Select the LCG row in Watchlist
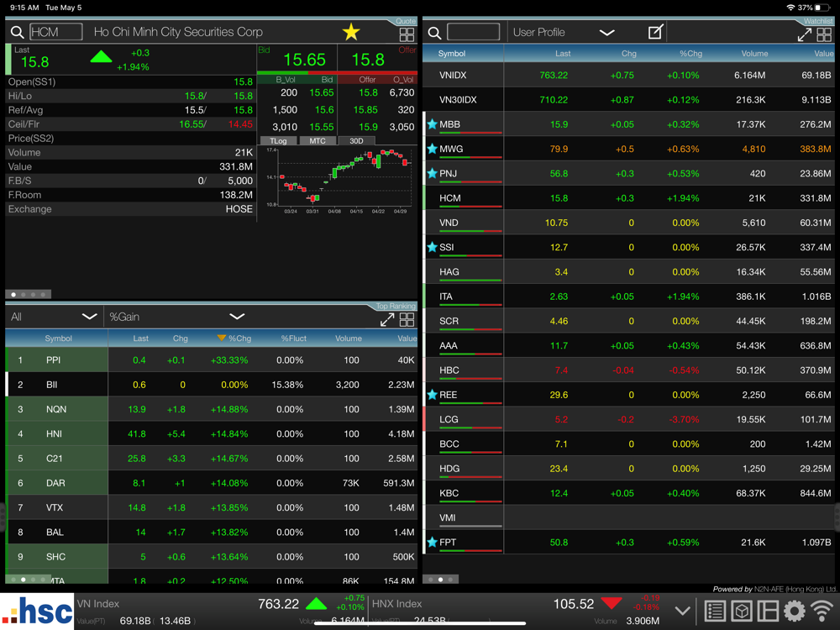 pos(627,419)
